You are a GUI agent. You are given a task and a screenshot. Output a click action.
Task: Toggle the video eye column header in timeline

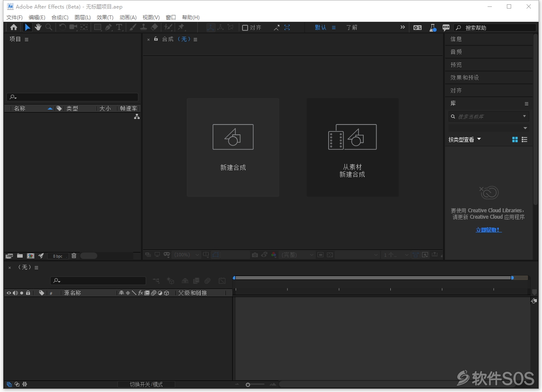point(9,293)
